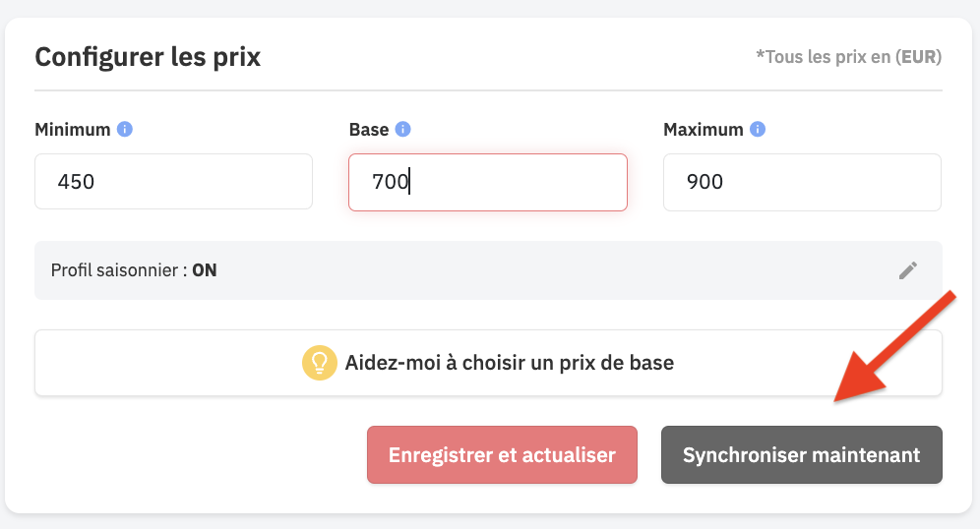This screenshot has height=529, width=980.
Task: Click the info icon beside Minimum
Action: pyautogui.click(x=125, y=129)
